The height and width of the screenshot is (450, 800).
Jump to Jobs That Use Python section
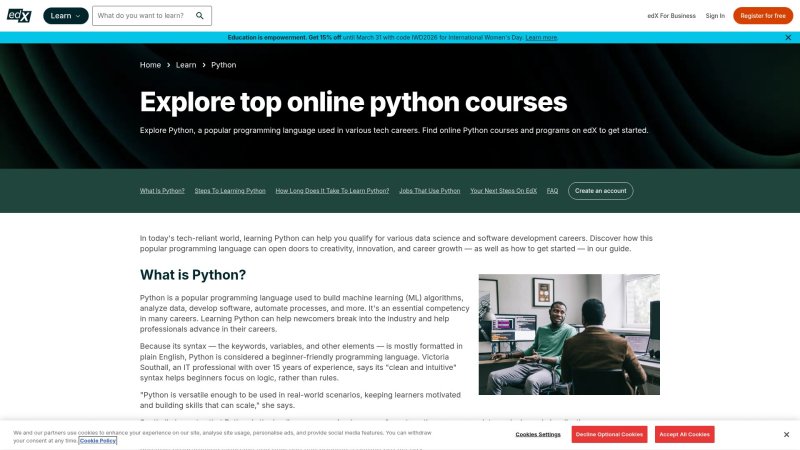coord(430,191)
